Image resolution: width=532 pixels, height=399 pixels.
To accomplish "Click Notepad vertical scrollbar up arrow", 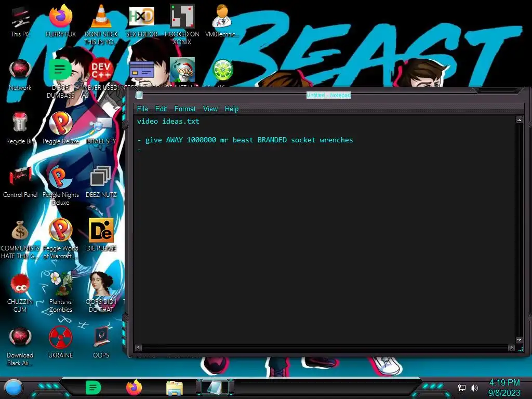I will [519, 120].
